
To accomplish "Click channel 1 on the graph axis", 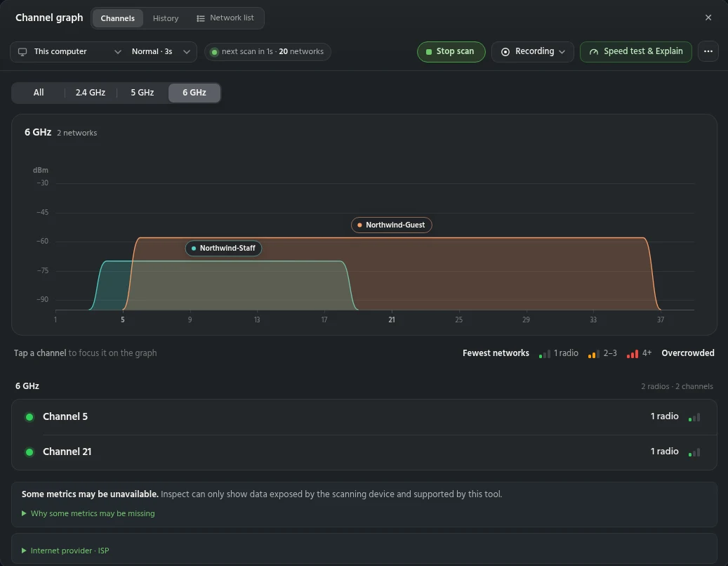I will click(x=55, y=320).
